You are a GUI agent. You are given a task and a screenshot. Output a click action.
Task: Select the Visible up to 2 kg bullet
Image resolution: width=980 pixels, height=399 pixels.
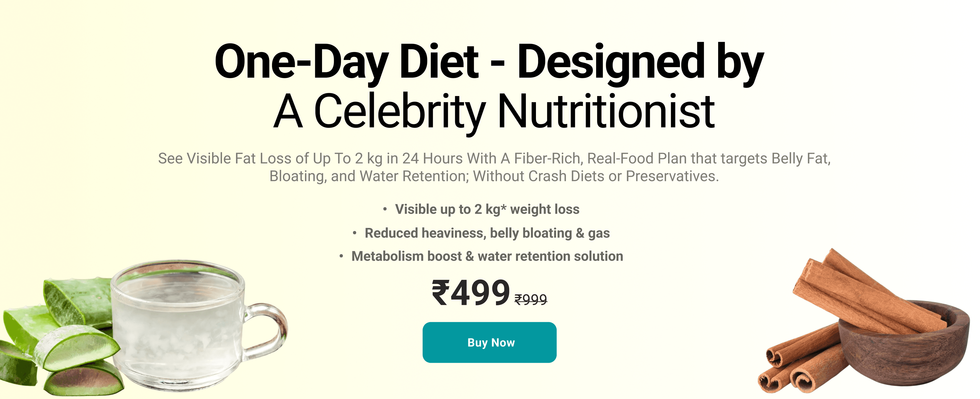click(x=487, y=209)
